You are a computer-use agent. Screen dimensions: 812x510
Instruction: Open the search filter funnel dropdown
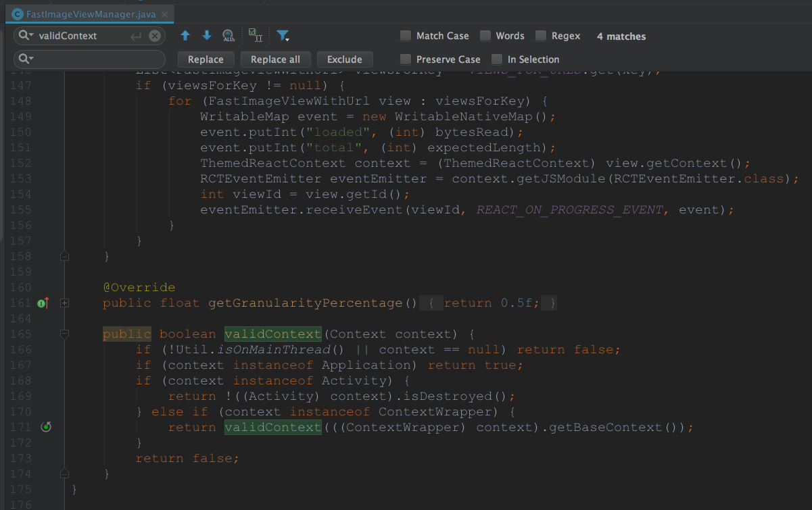coord(283,36)
